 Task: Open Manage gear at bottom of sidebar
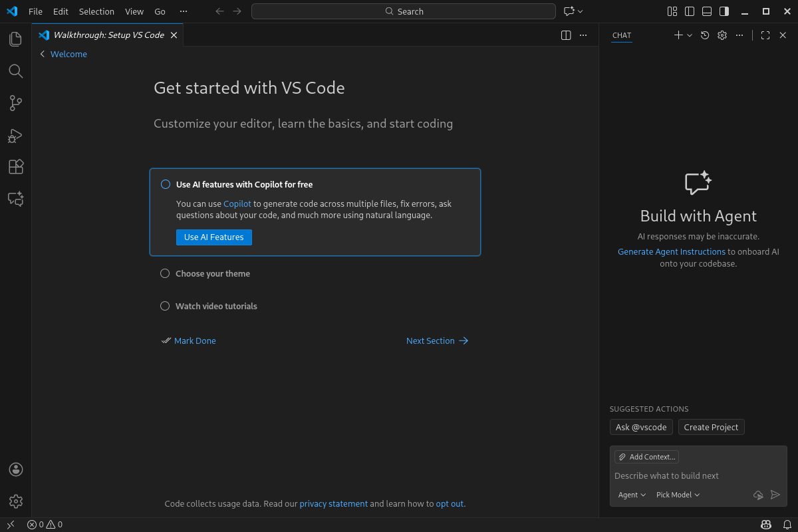click(x=16, y=501)
